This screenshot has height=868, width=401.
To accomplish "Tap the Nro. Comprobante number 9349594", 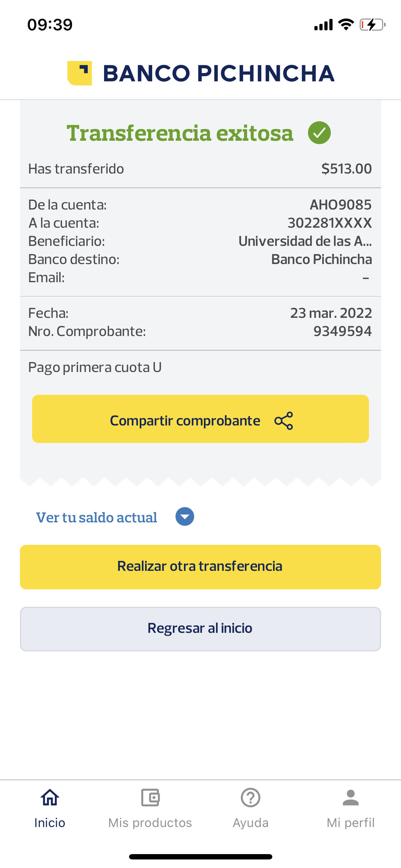I will tap(343, 331).
